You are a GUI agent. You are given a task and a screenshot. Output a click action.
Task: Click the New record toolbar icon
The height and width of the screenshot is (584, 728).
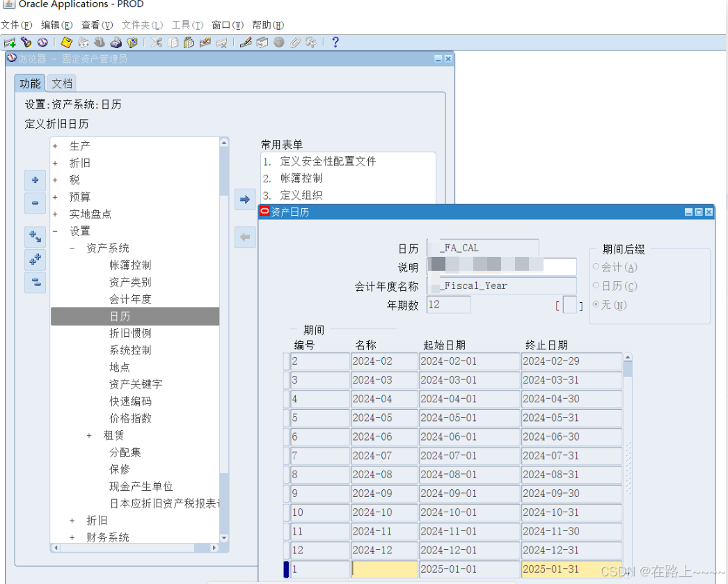click(x=10, y=42)
